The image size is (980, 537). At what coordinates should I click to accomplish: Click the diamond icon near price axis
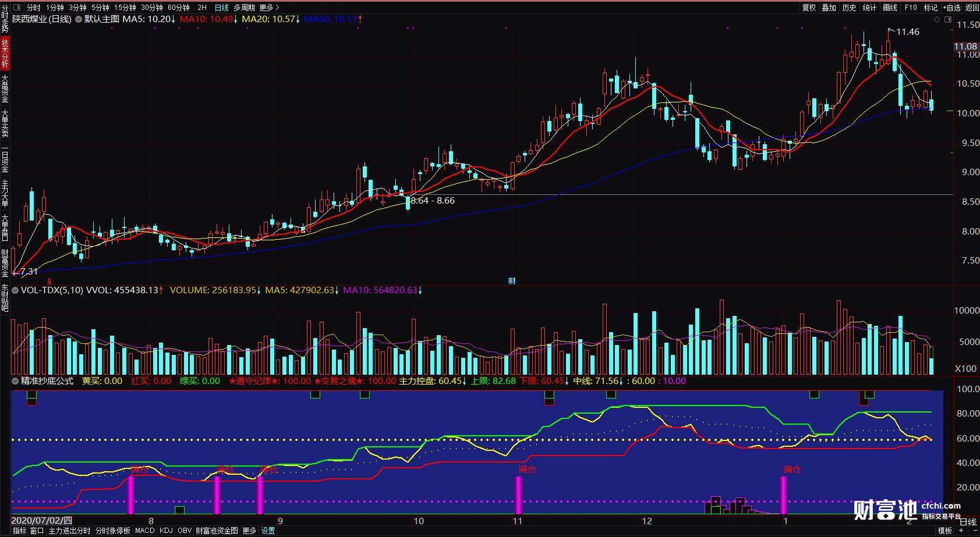point(937,19)
